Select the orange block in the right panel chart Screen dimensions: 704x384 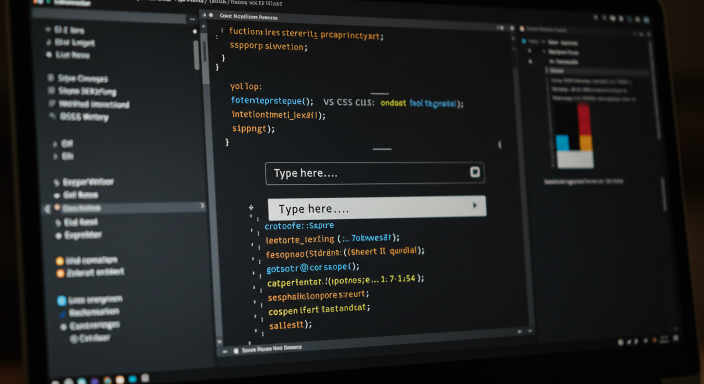coord(585,143)
